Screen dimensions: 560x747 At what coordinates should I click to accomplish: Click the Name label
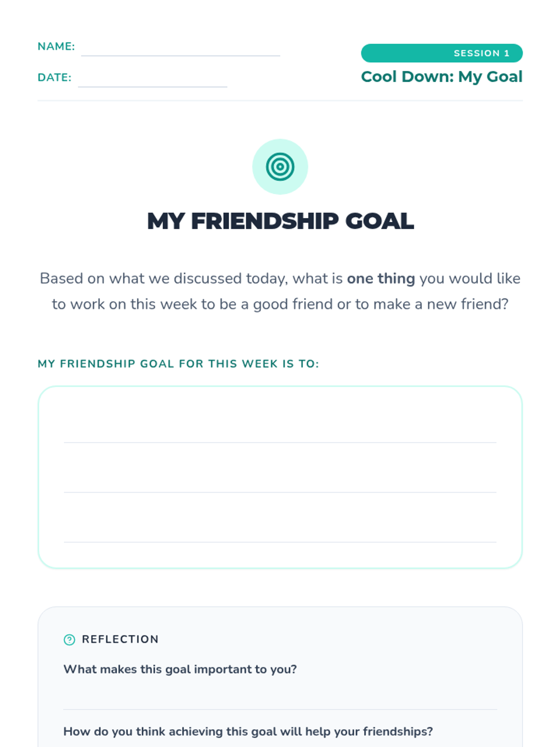(56, 46)
